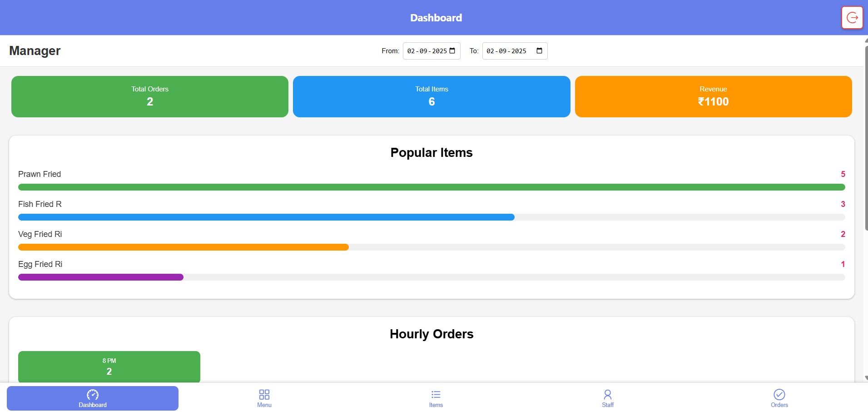Open the Items list icon
Screen dimensions: 868x412
[435, 394]
